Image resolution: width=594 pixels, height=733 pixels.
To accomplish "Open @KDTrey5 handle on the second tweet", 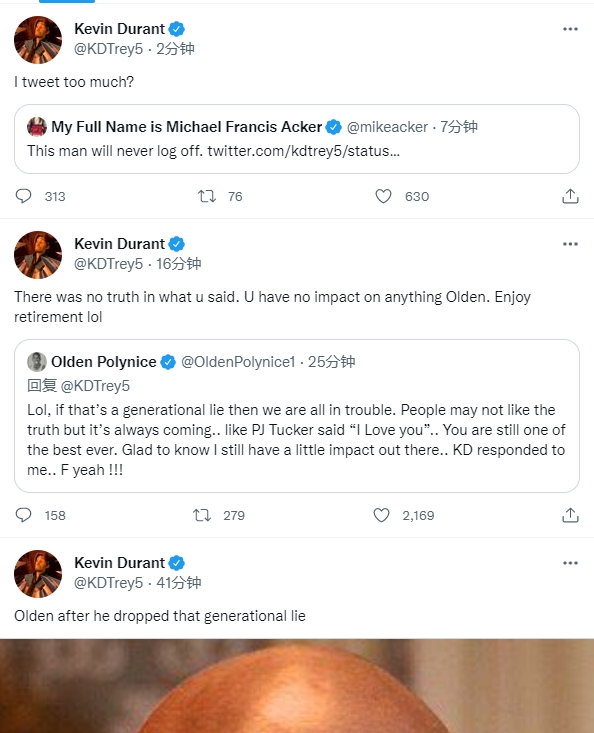I will [x=108, y=264].
